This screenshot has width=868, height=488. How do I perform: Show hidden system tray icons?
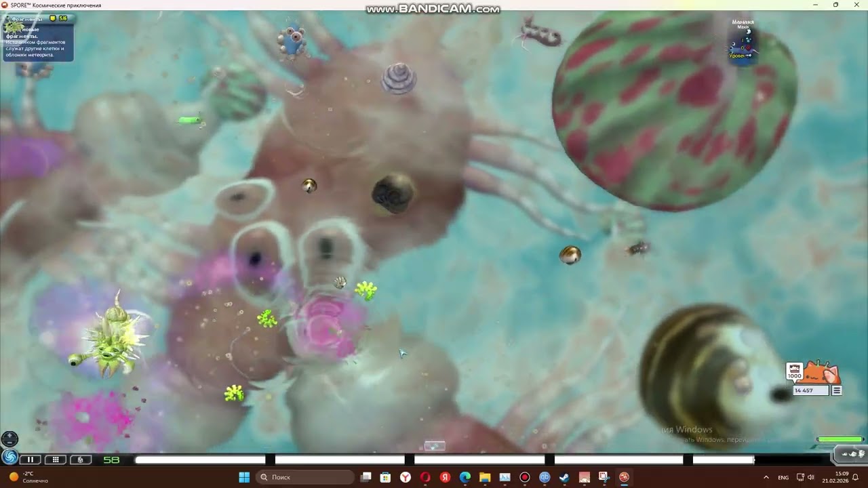pos(766,477)
